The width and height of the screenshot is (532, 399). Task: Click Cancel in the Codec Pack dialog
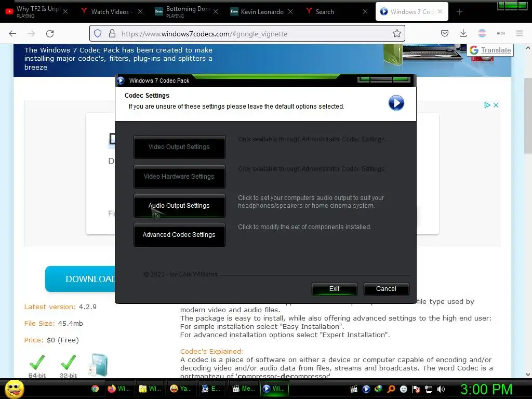[386, 289]
